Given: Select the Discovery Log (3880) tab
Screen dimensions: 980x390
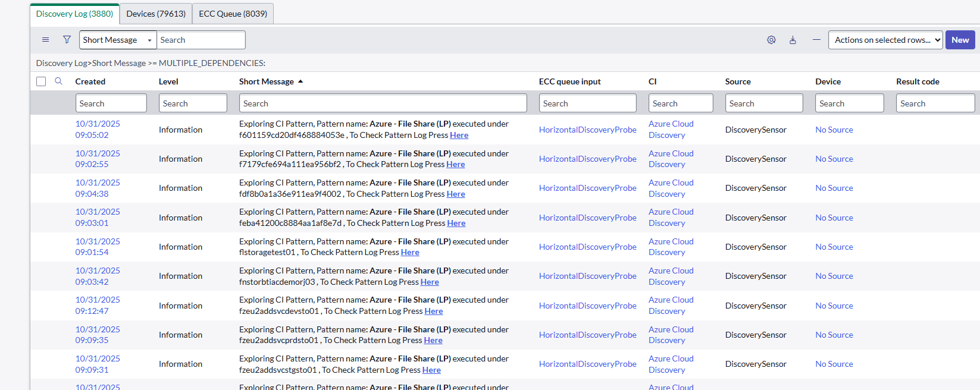Looking at the screenshot, I should coord(74,14).
